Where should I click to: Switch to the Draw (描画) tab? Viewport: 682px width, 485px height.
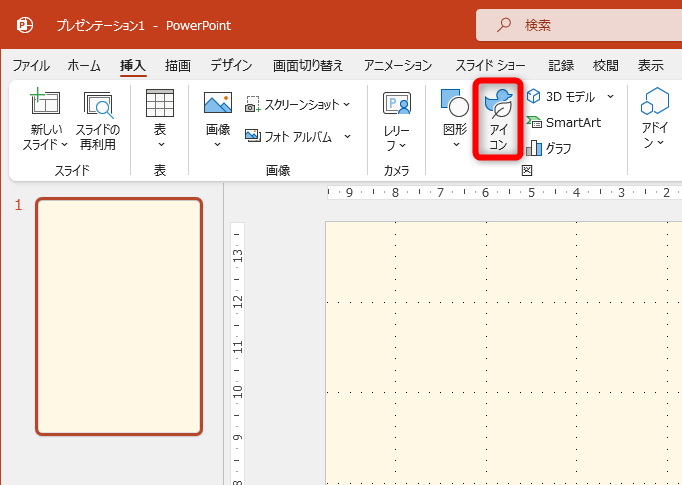178,66
